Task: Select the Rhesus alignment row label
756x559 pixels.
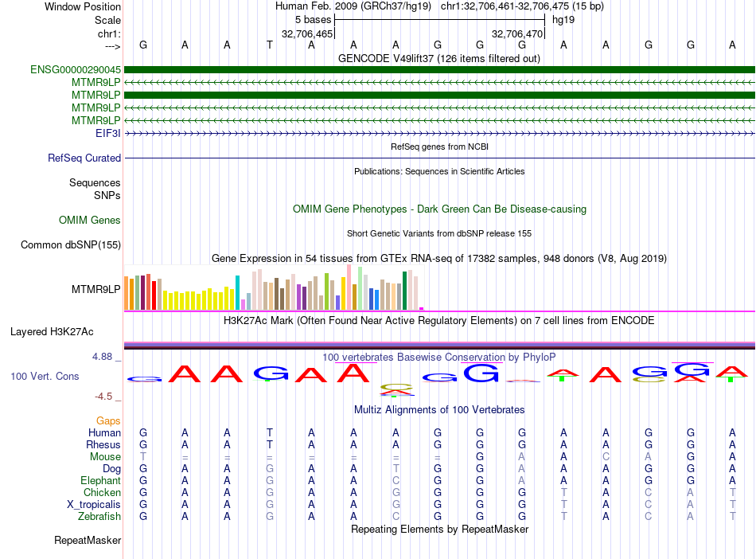Action: pos(103,444)
